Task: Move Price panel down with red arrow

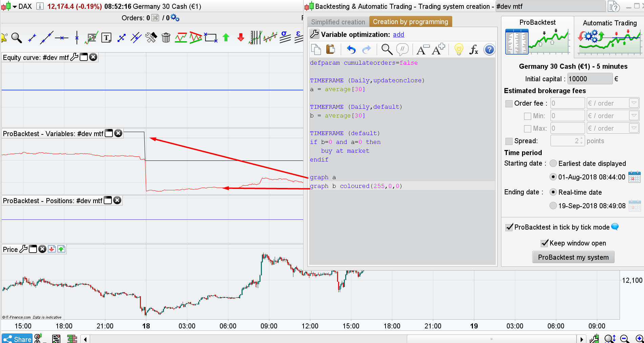Action: (x=51, y=249)
